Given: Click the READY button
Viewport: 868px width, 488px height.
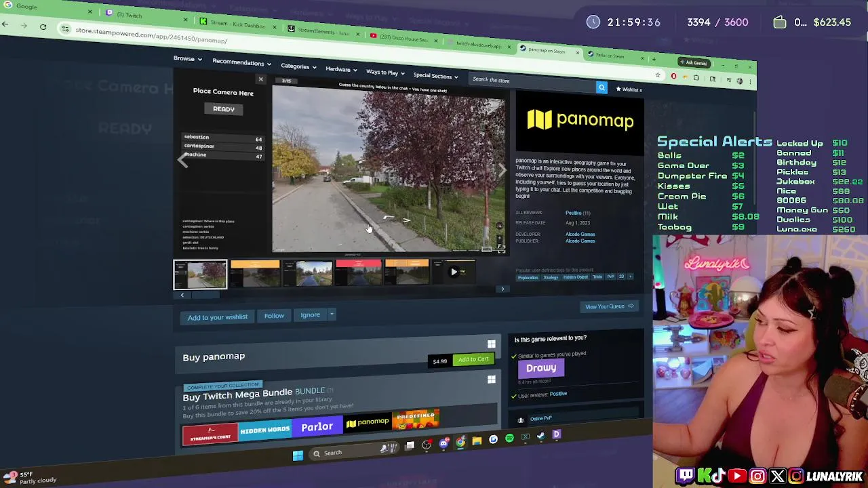Looking at the screenshot, I should coord(223,108).
